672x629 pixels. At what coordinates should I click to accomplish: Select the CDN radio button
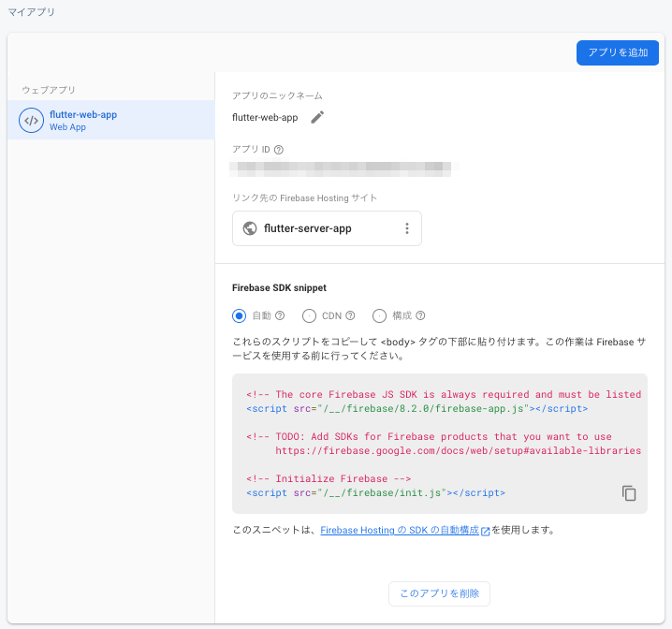point(309,315)
